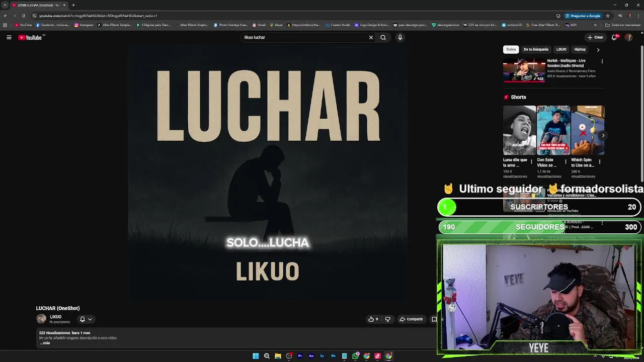Open options for the Norick Meñiques video
Viewport: 644px width, 362px height.
pyautogui.click(x=602, y=61)
